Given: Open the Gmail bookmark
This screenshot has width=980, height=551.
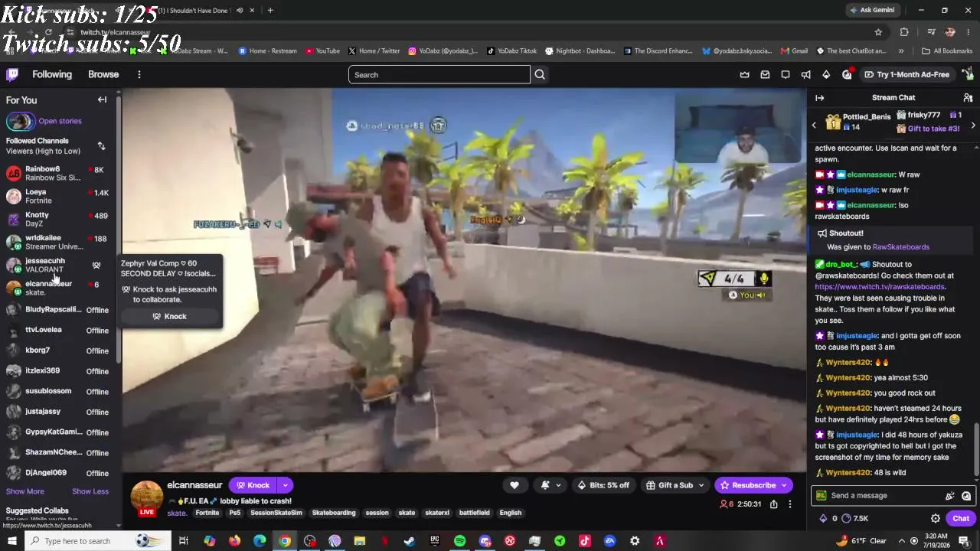Looking at the screenshot, I should pyautogui.click(x=795, y=51).
